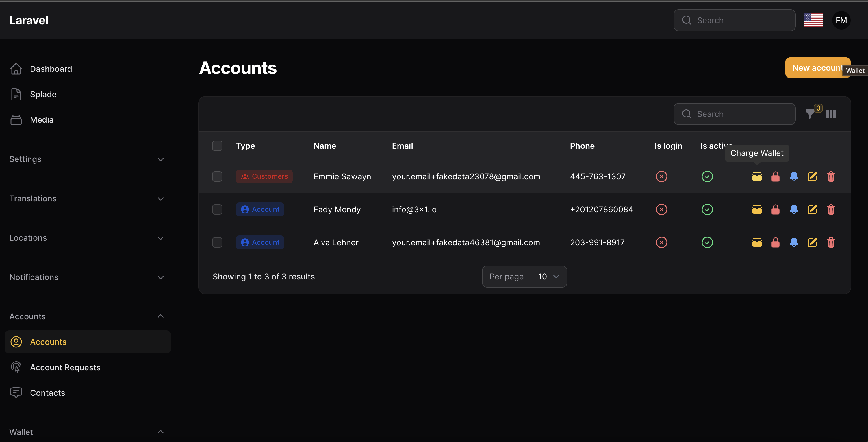
Task: Click Is active status for Fady Mondy
Action: coord(707,209)
